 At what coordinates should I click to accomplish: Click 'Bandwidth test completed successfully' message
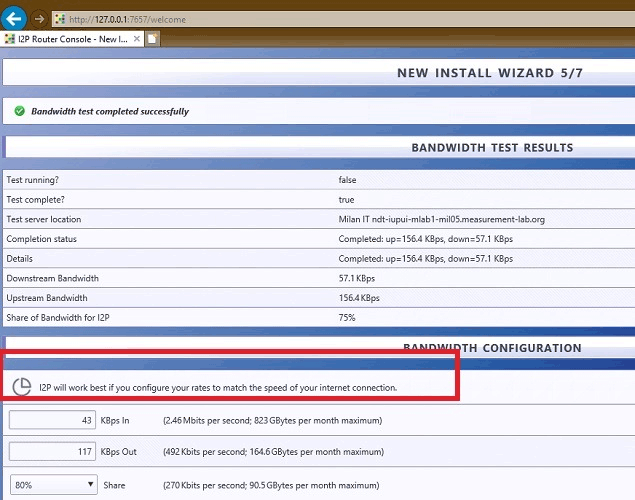[x=110, y=111]
